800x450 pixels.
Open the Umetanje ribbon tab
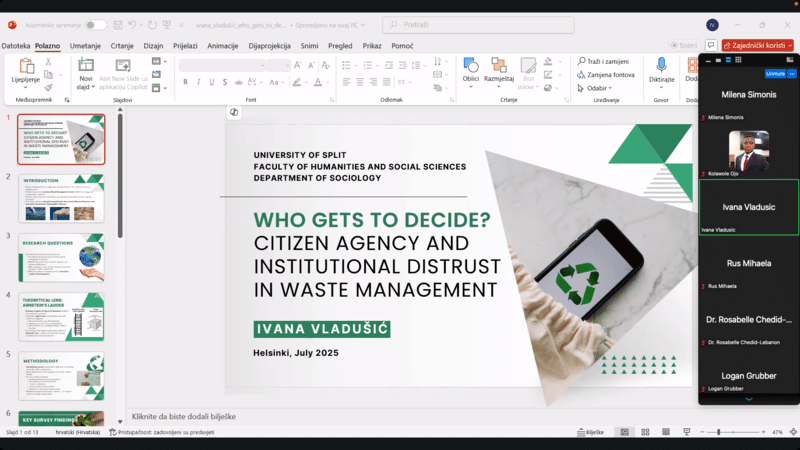pyautogui.click(x=85, y=45)
